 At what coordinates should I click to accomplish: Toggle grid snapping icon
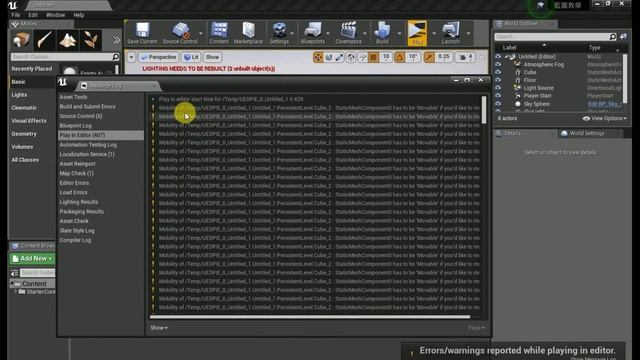[x=373, y=57]
